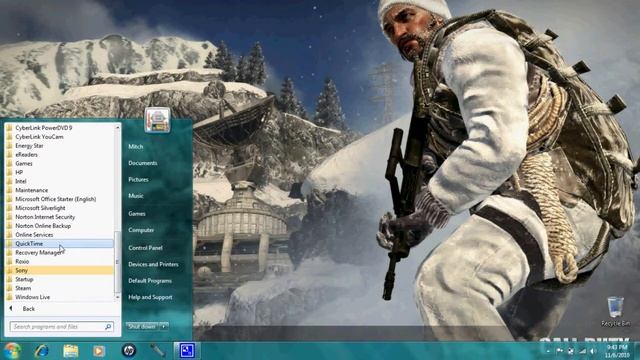Click the volume speaker tray icon
This screenshot has height=360, width=640.
click(593, 351)
